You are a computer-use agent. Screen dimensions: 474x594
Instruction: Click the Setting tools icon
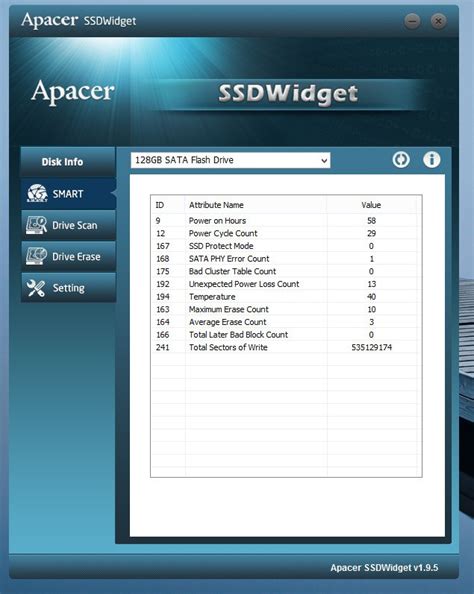coord(36,288)
